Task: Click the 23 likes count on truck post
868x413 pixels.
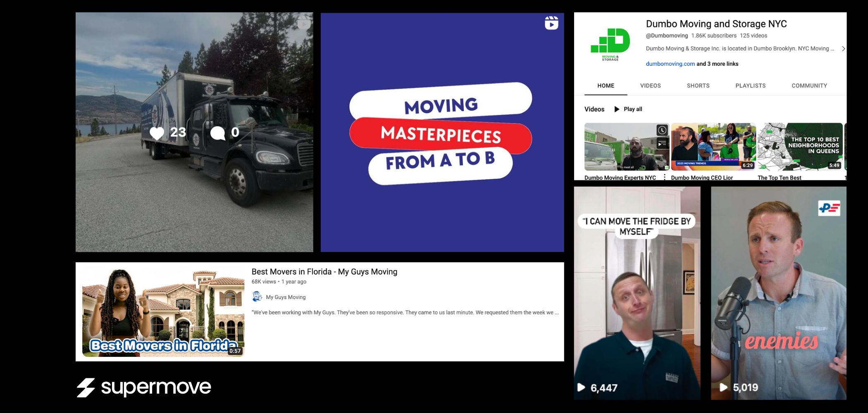Action: 178,132
